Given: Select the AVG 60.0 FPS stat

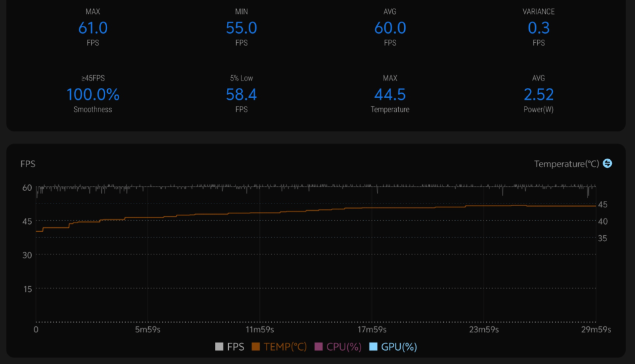Looking at the screenshot, I should pyautogui.click(x=390, y=27).
